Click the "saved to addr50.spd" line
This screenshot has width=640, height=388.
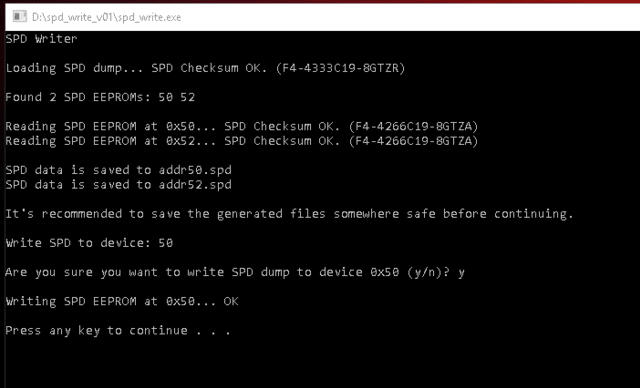coord(118,170)
